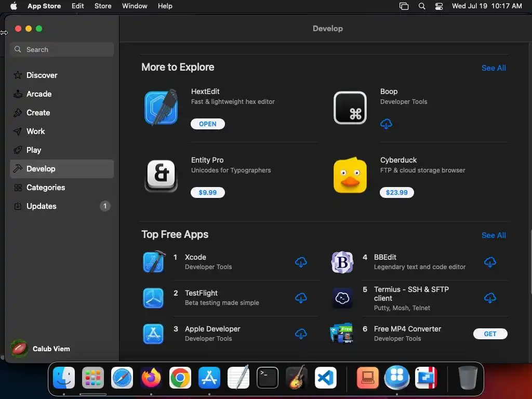Download TestFlight via cloud icon
Screen dimensions: 532x399
tap(301, 298)
